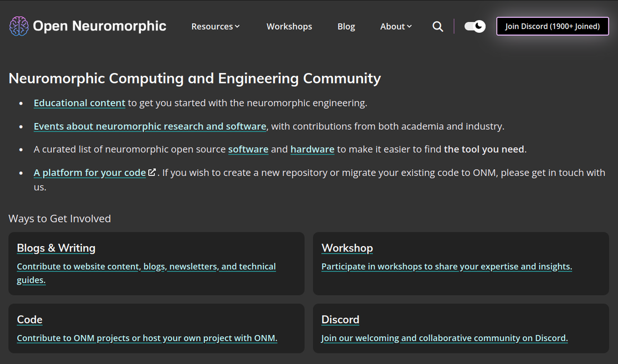Image resolution: width=618 pixels, height=364 pixels.
Task: Toggle the light/dark theme switch
Action: click(474, 26)
